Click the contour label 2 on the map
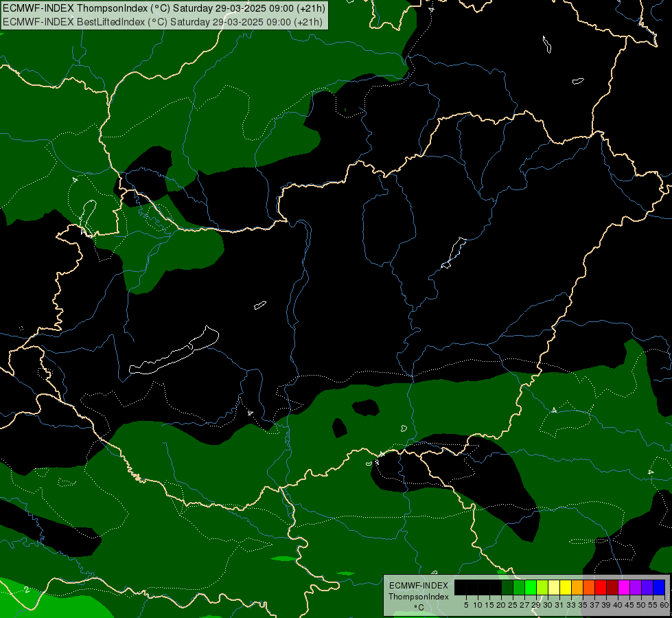 pyautogui.click(x=27, y=590)
